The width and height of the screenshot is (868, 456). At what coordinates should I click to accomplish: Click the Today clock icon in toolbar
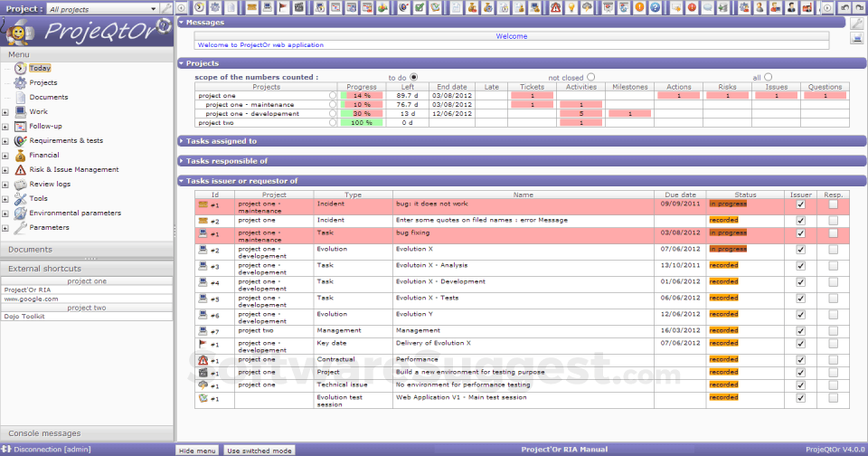[x=199, y=7]
